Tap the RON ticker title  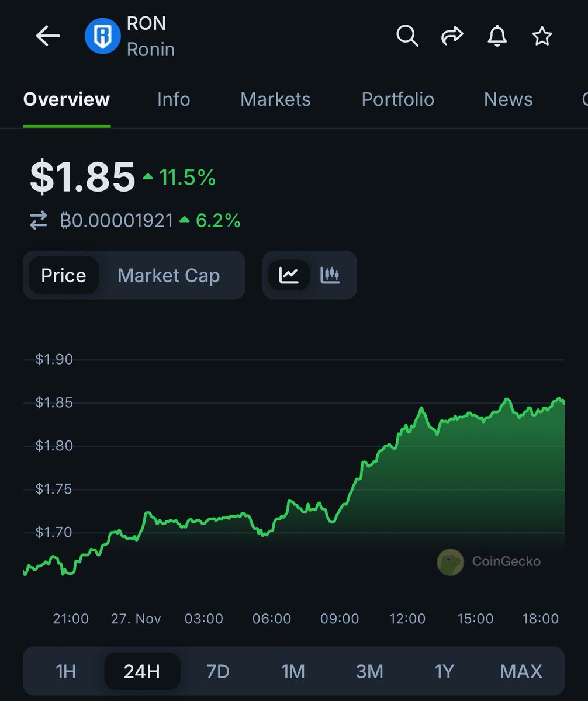coord(147,23)
